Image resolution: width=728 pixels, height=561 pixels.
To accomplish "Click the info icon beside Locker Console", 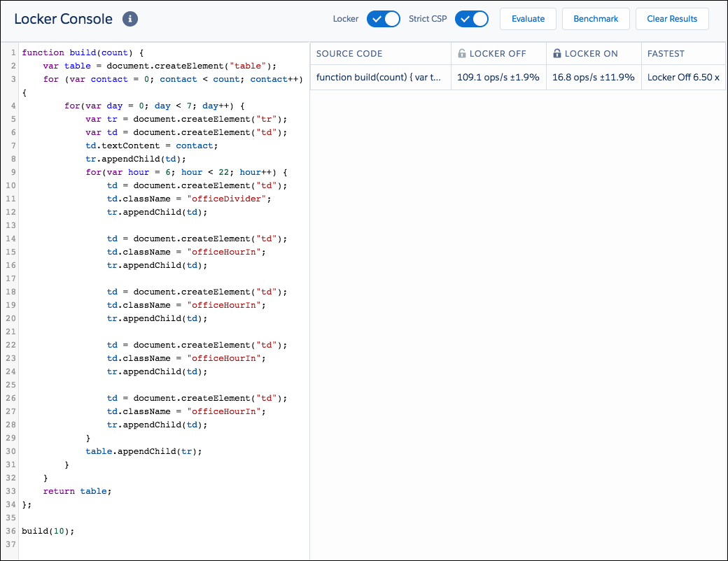I will coord(130,19).
